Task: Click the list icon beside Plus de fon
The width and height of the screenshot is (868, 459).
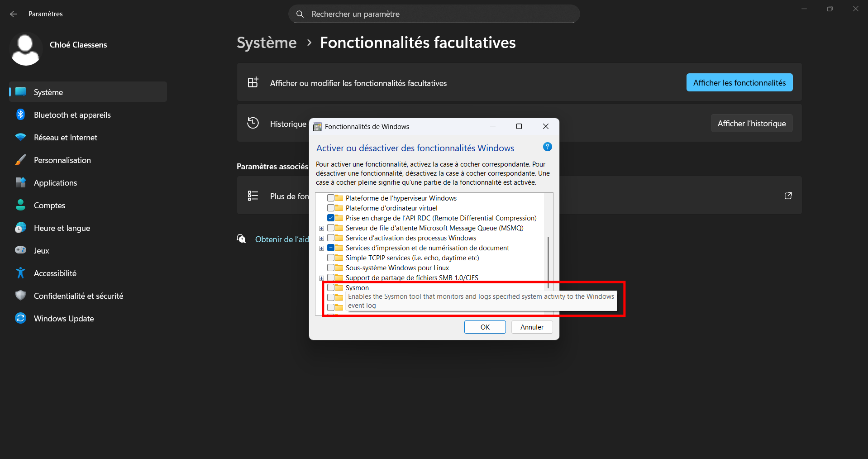Action: coord(253,196)
